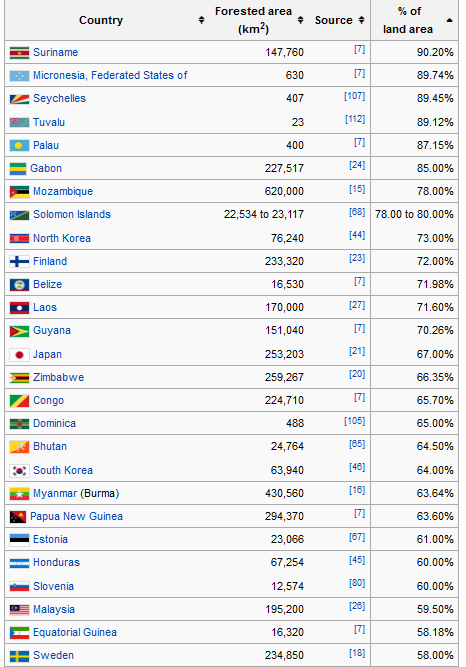Open the Solomon Islands country link
Screen dimensions: 466x668
(x=72, y=214)
